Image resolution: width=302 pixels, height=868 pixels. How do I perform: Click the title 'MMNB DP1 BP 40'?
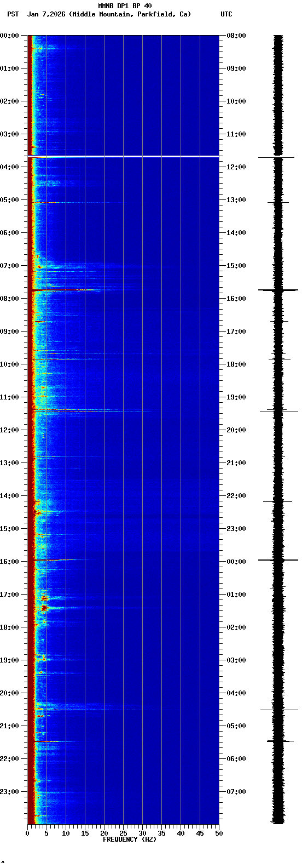click(x=125, y=6)
